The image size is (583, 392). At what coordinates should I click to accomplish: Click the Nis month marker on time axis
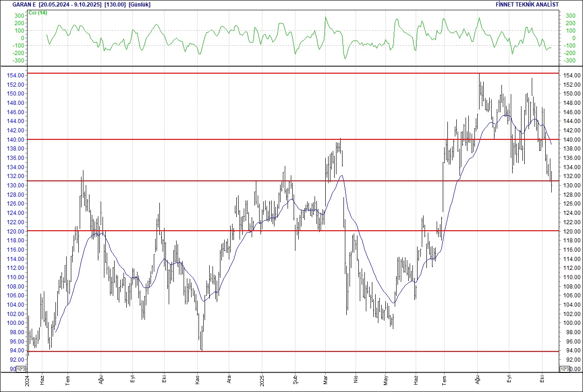pyautogui.click(x=356, y=381)
